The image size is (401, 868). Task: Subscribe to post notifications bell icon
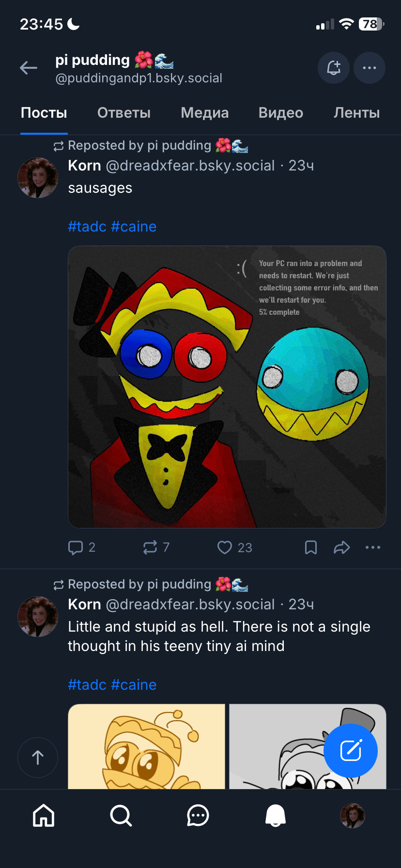334,68
